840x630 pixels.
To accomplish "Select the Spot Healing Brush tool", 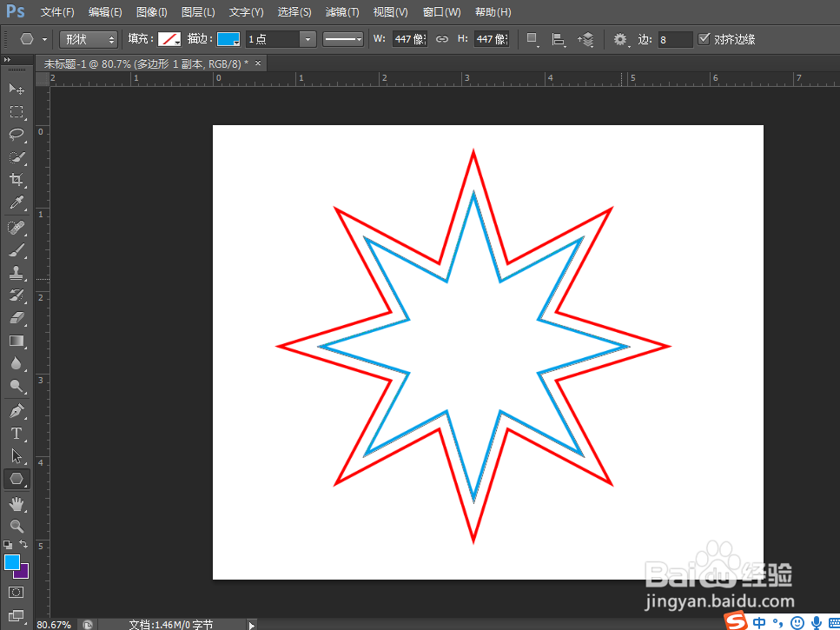I will pos(17,228).
